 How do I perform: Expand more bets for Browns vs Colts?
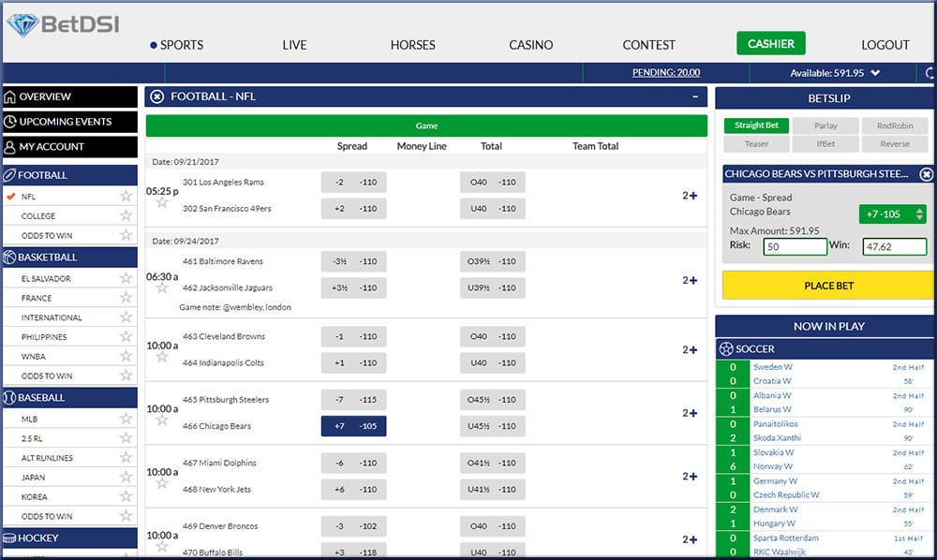click(x=690, y=350)
